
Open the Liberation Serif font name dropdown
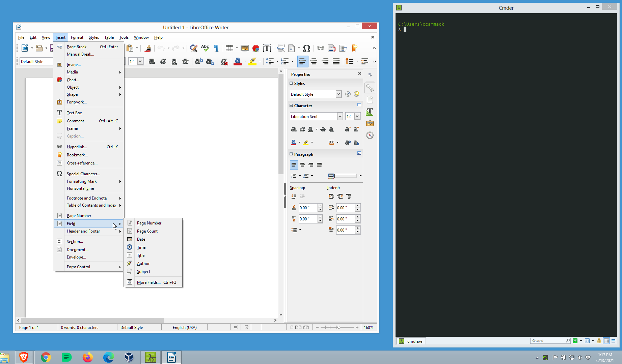click(x=340, y=116)
